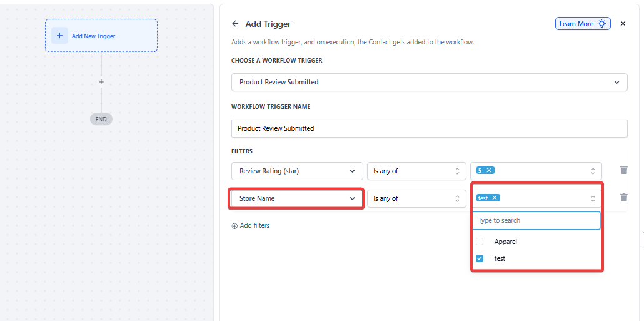
Task: Delete the Review Rating filter row
Action: coord(623,170)
